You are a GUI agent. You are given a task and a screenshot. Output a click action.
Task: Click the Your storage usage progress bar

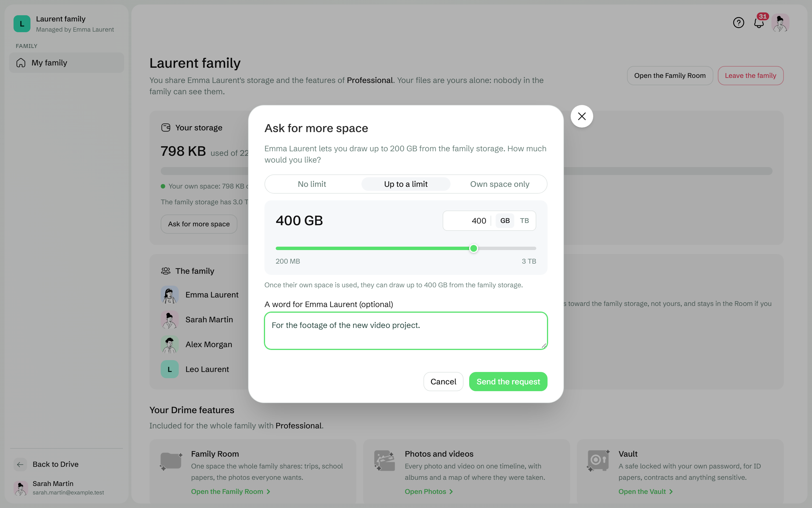pyautogui.click(x=466, y=171)
